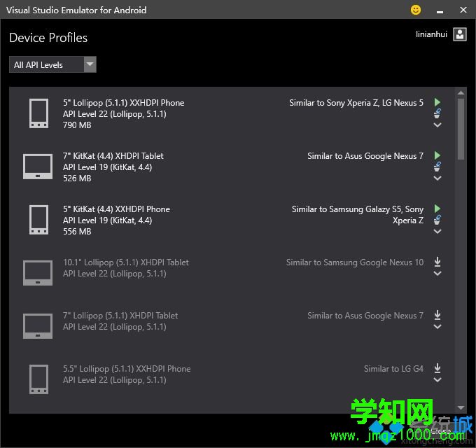Start the 7" KitKat XHDPI Tablet emulator
The image size is (476, 448).
point(437,155)
